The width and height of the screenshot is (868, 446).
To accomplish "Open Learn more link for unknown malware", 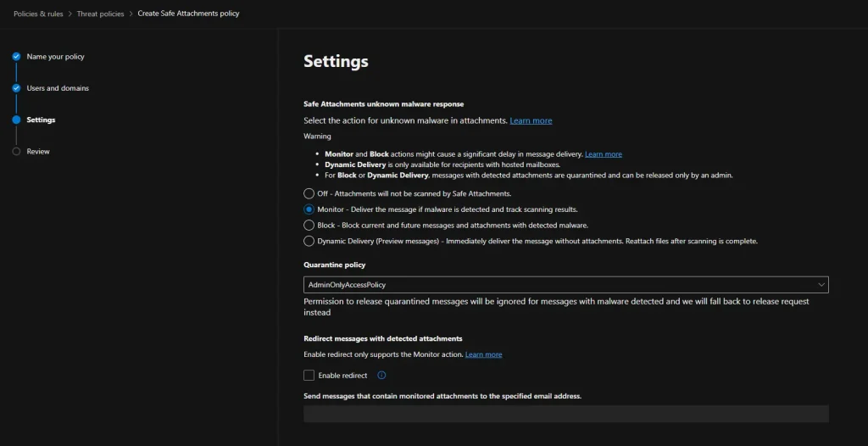I will 531,121.
